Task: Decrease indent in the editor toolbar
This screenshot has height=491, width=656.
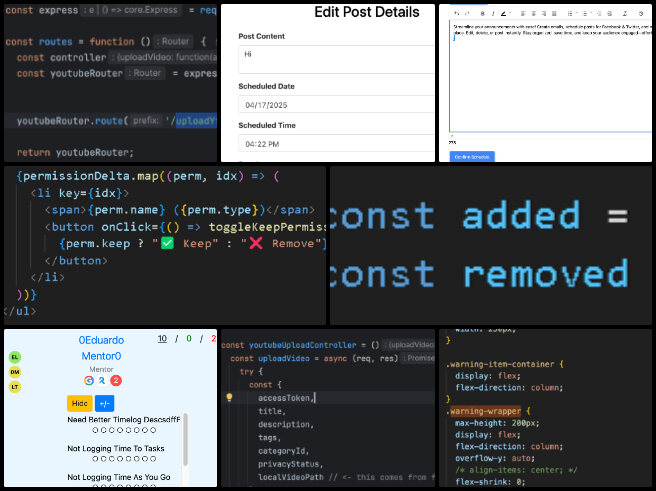Action: [x=599, y=13]
